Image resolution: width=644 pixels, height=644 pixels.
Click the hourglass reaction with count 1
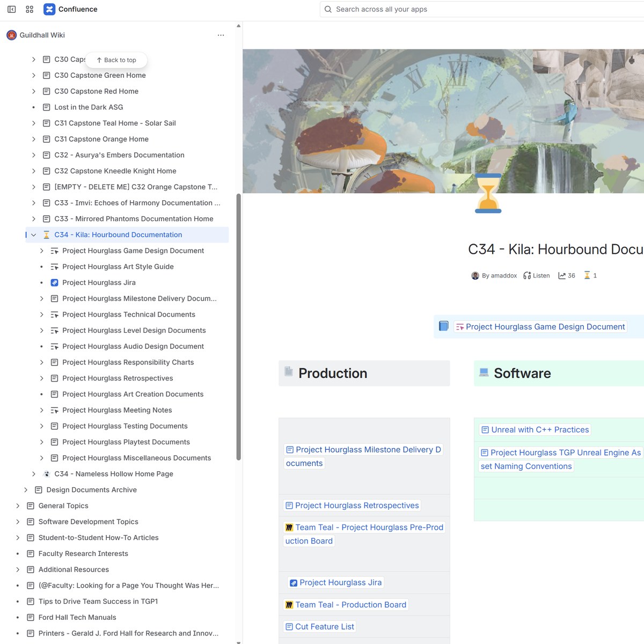tap(590, 275)
